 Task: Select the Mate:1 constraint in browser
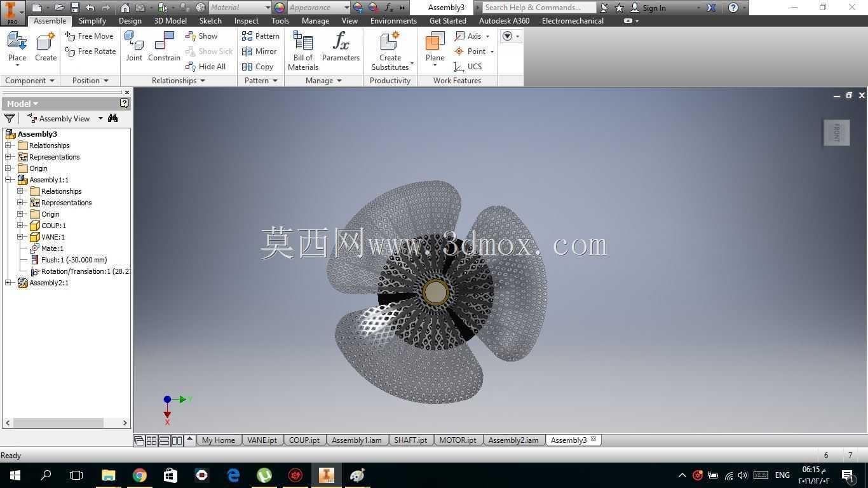click(x=52, y=248)
